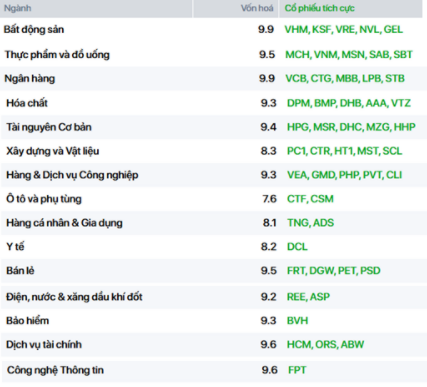This screenshot has height=387, width=427.
Task: Click the FPT stock ticker
Action: coord(297,370)
